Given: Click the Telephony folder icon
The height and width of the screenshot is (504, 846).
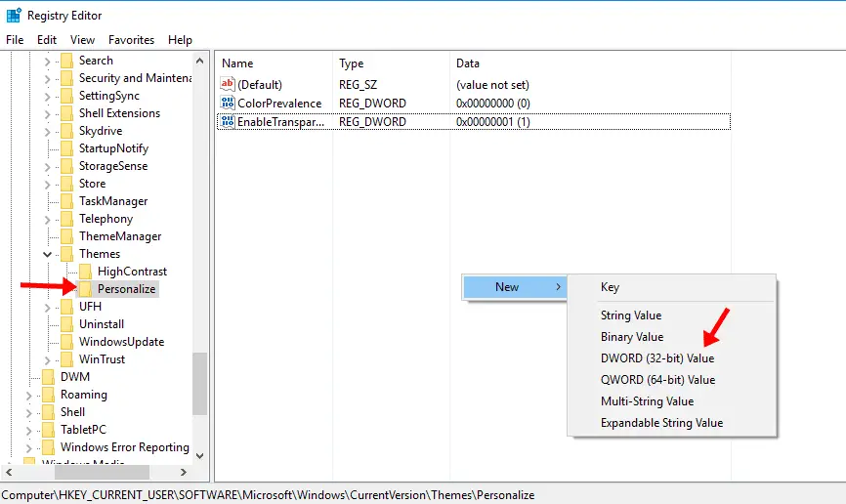Looking at the screenshot, I should click(66, 219).
